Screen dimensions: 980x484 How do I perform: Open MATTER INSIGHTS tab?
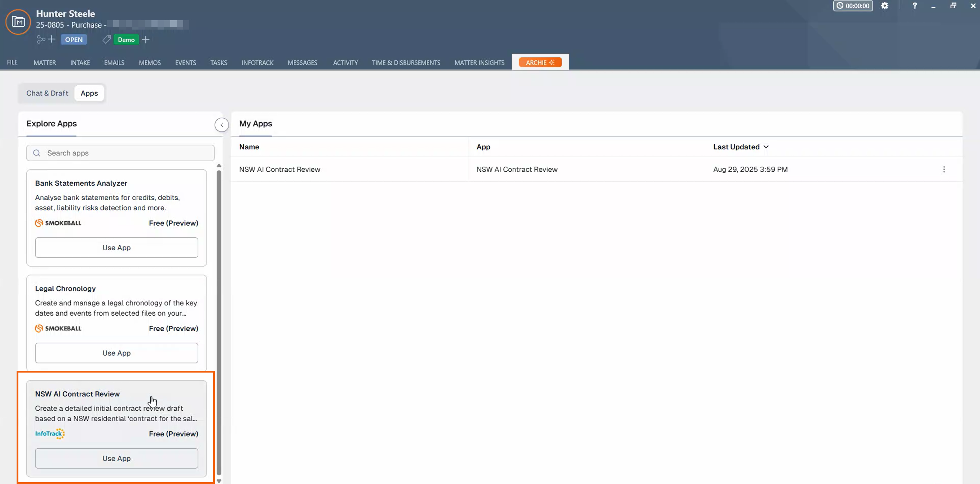tap(479, 62)
